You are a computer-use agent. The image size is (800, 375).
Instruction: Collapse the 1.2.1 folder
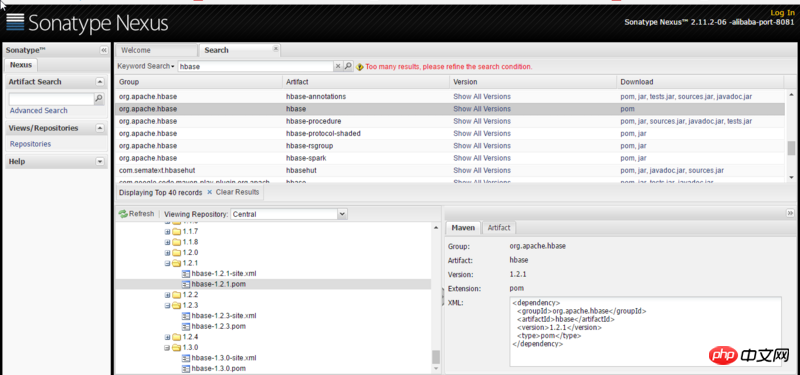click(x=167, y=263)
